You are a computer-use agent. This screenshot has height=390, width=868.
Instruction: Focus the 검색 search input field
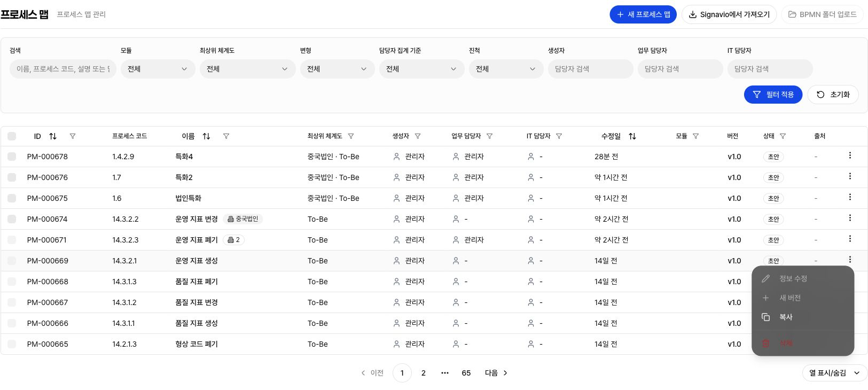tap(63, 69)
